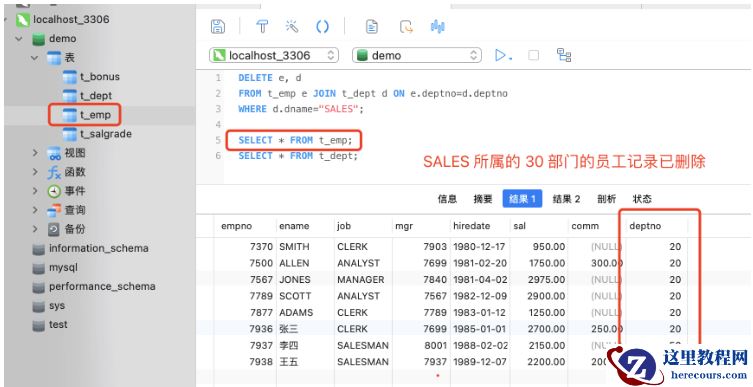Expand the 备份 node
753x387 pixels.
click(x=35, y=229)
